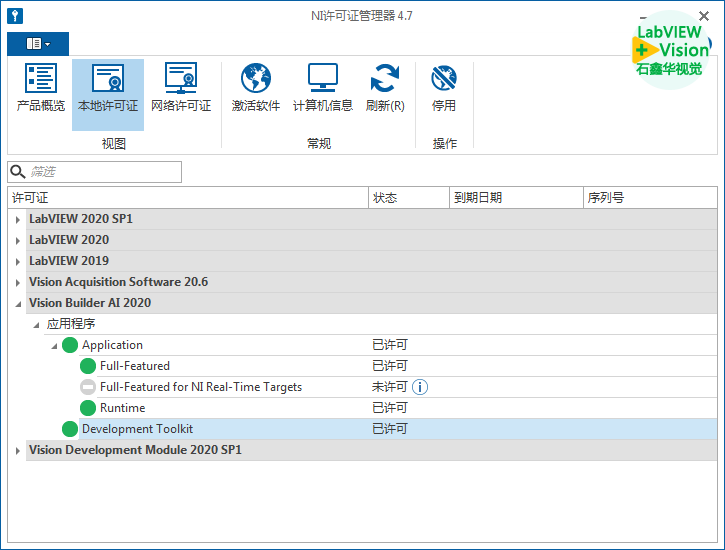
Task: Select Full-Featured for NI Real-Time Targets
Action: 200,387
